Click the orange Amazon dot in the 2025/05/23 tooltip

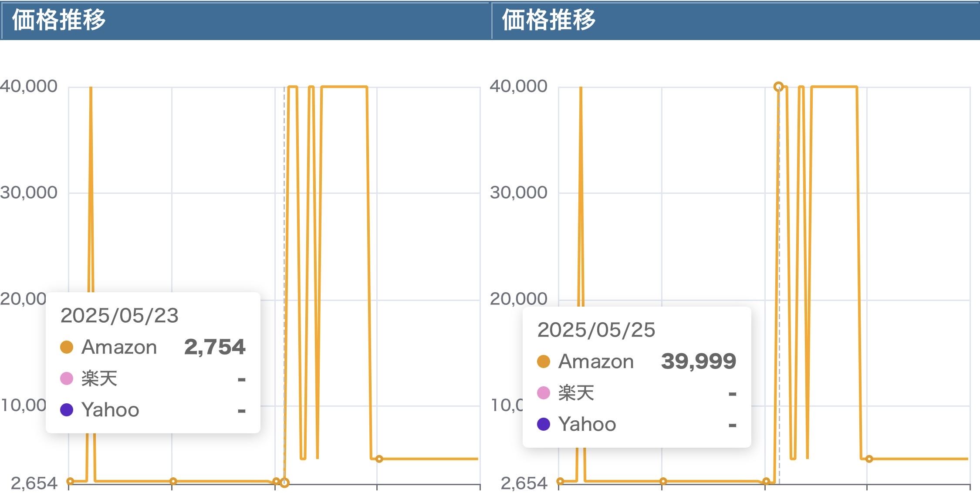[x=66, y=347]
